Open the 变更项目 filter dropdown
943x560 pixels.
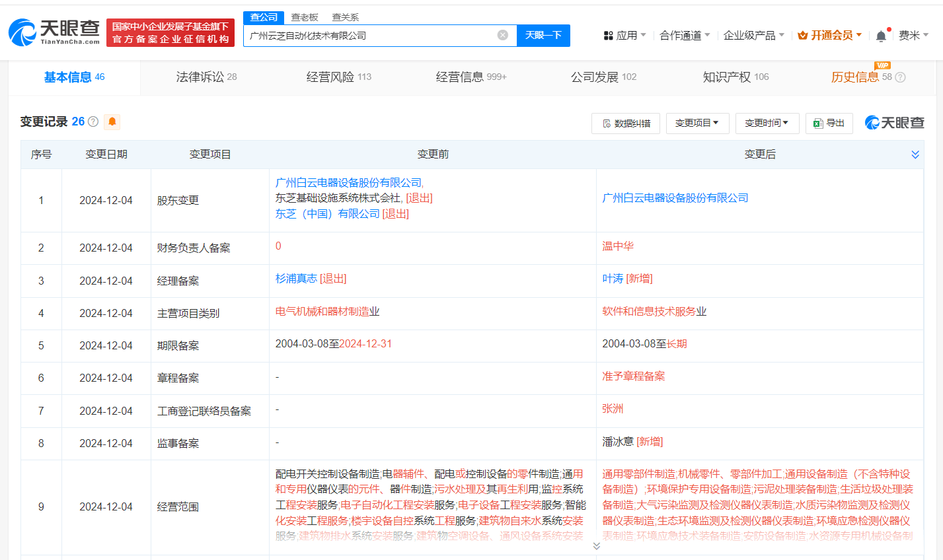[x=697, y=123]
